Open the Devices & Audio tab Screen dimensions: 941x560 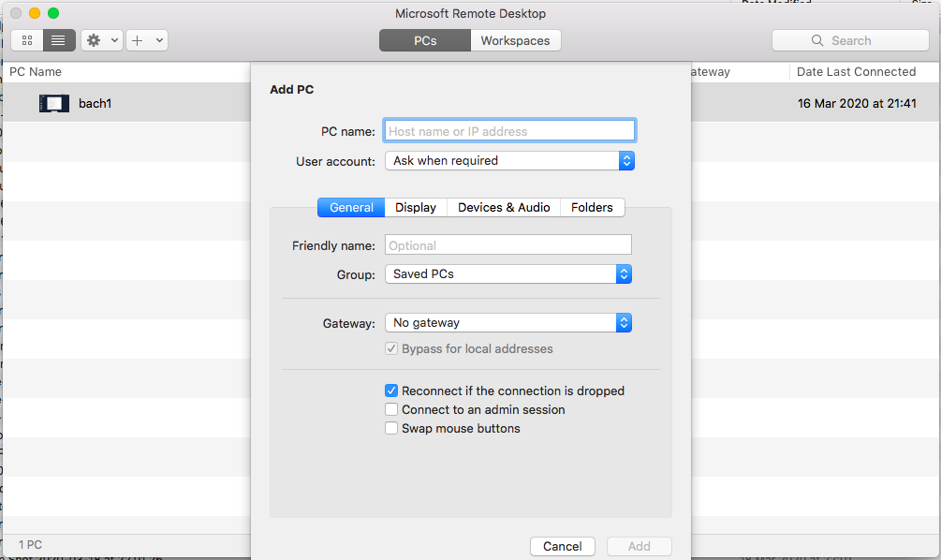tap(504, 208)
